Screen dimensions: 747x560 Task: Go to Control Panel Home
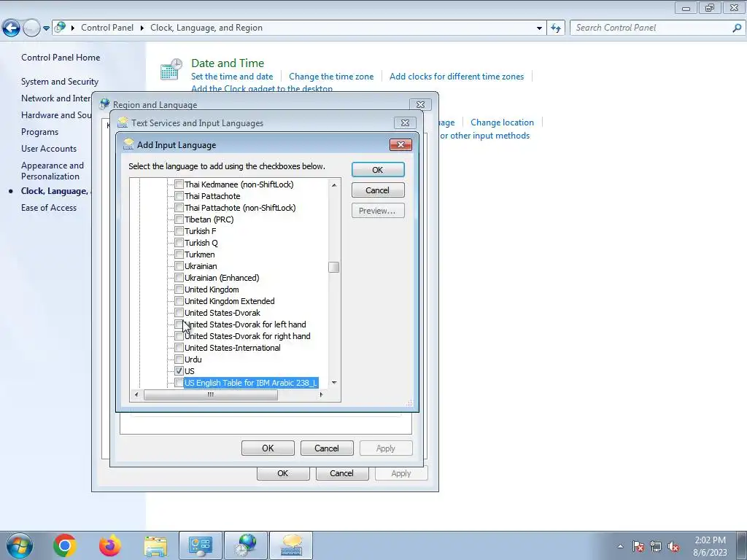coord(61,58)
